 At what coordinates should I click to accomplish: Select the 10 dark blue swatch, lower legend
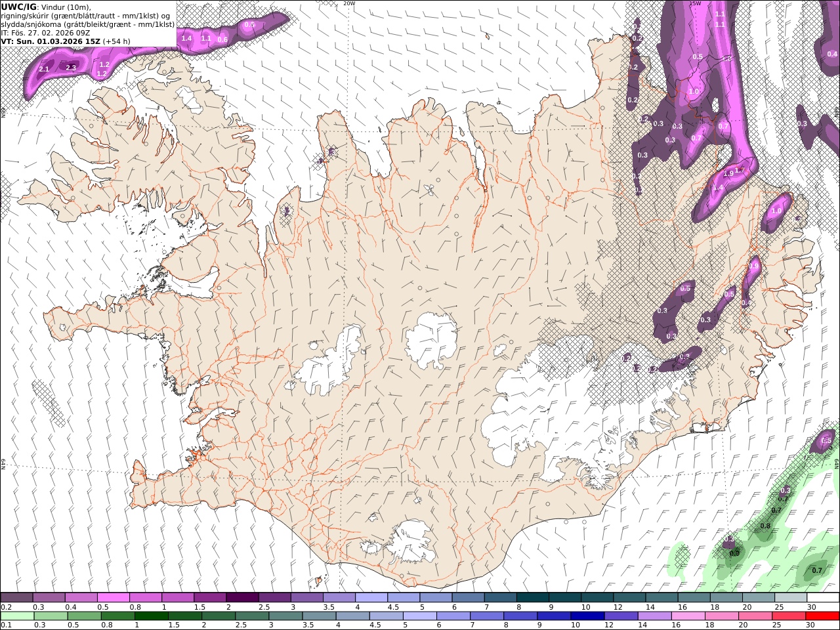coord(587,616)
